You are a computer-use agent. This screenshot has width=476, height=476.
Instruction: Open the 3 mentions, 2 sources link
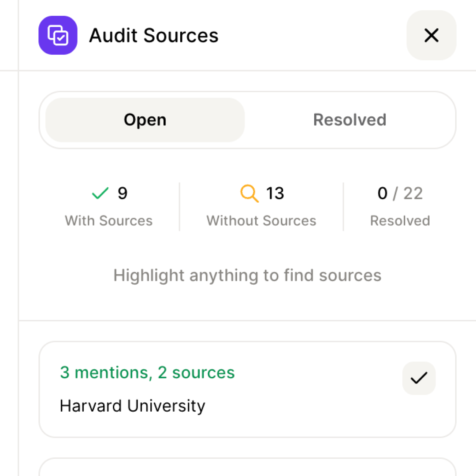(x=147, y=372)
